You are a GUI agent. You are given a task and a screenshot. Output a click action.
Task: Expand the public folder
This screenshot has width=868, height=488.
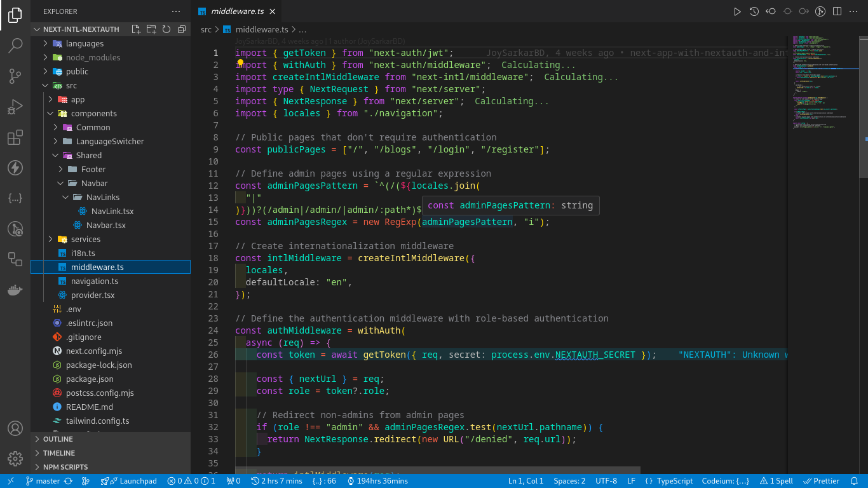coord(111,71)
